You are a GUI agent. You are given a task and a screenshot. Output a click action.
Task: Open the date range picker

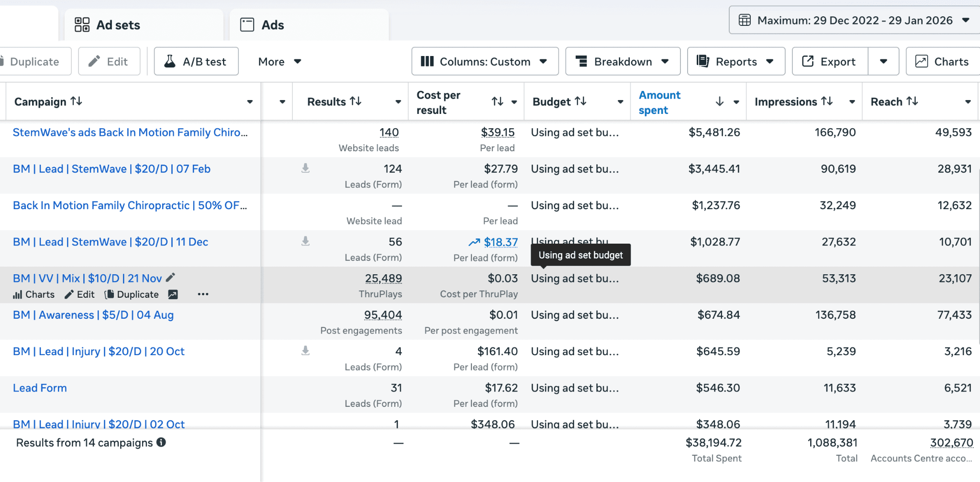click(x=855, y=20)
